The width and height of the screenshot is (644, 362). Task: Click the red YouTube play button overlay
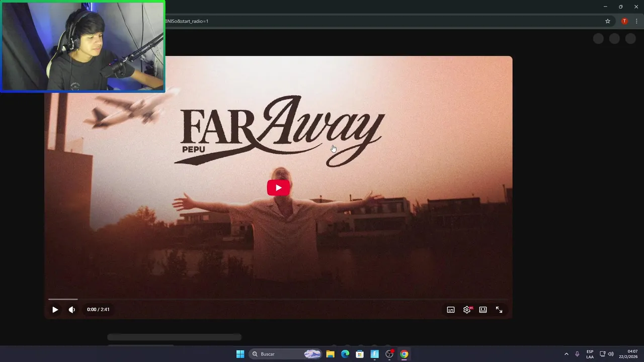[x=278, y=188]
